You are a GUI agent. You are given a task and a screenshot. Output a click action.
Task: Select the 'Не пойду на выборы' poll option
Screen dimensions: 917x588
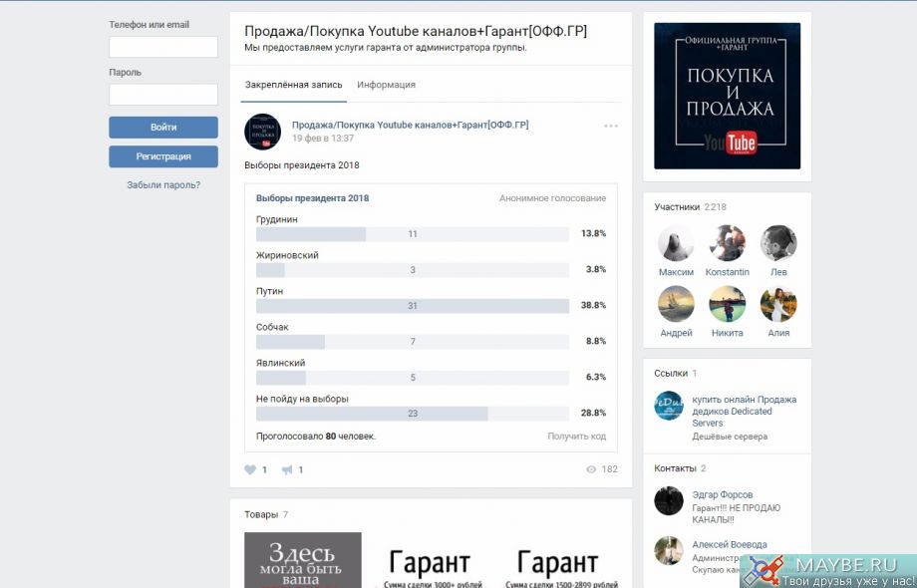413,414
